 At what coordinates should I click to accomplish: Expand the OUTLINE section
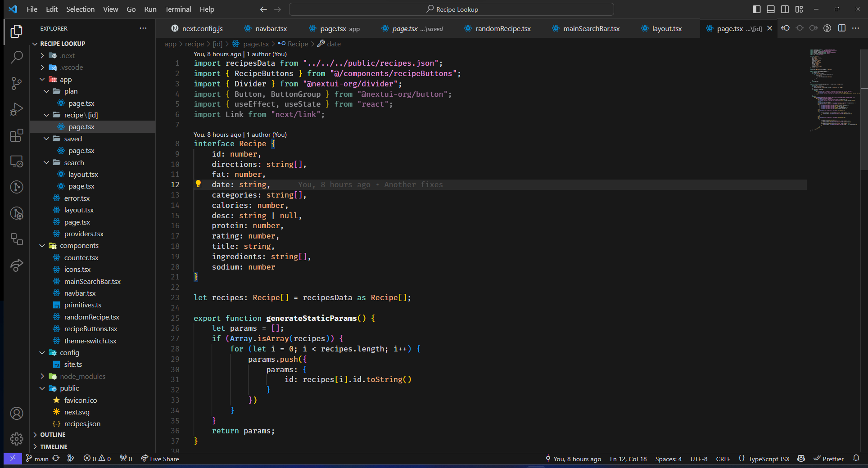[x=53, y=435]
